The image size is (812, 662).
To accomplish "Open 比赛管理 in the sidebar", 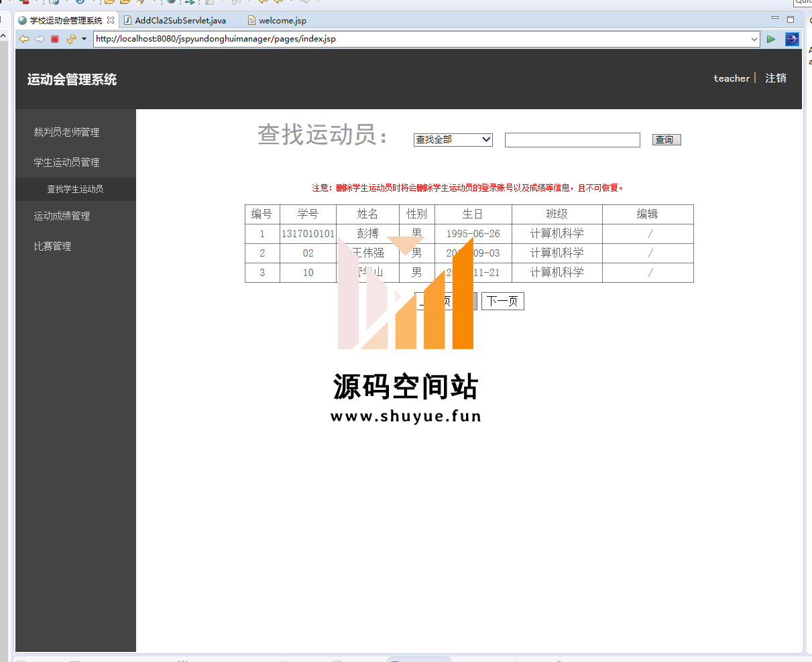I will pos(53,246).
